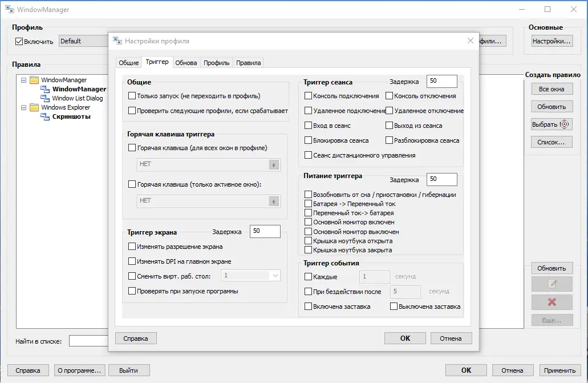Check Основной монитор включен
This screenshot has height=383, width=588.
[308, 222]
